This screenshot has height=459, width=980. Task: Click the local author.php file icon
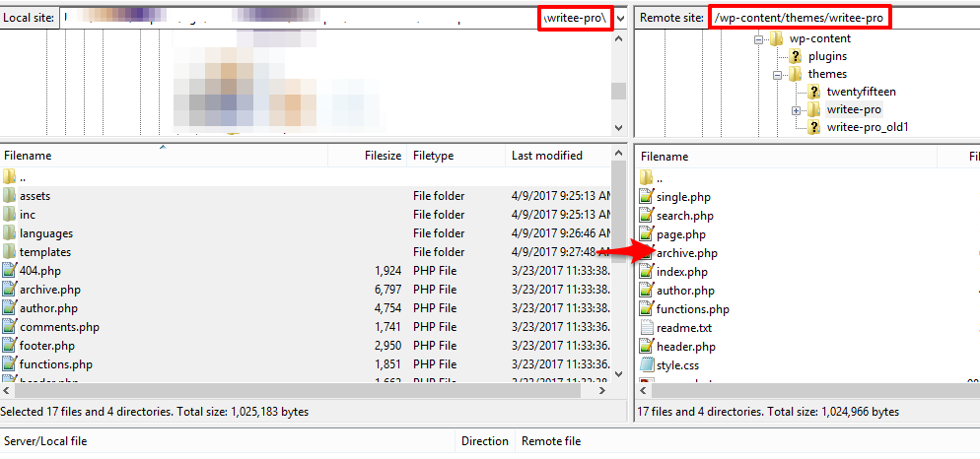coord(9,308)
